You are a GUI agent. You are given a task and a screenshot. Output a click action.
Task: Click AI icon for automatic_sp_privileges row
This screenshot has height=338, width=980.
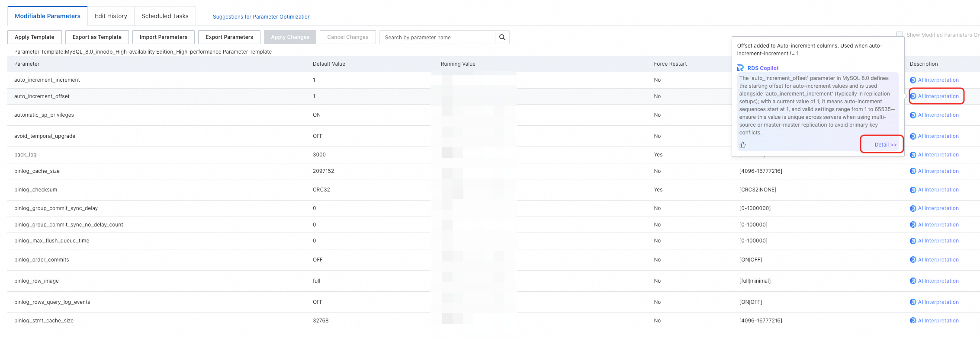(x=913, y=115)
